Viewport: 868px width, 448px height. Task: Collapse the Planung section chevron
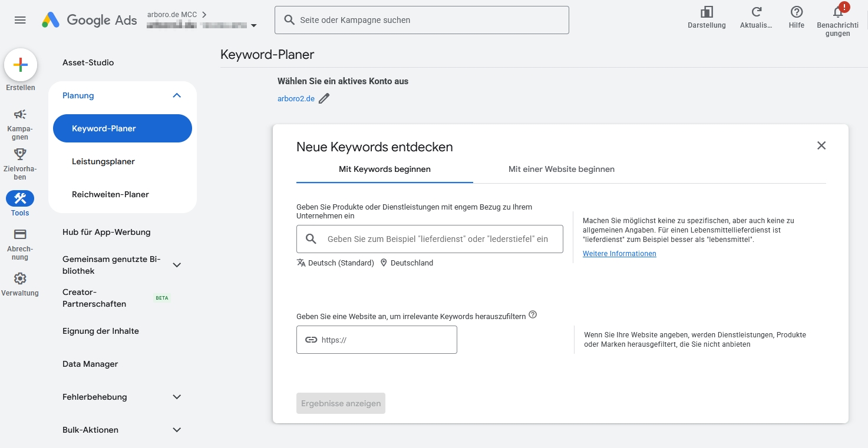(x=177, y=95)
